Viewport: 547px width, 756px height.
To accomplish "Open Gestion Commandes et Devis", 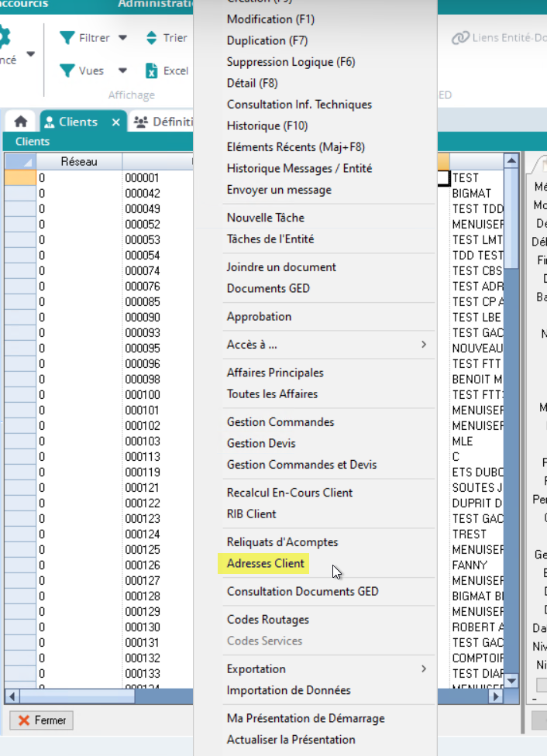I will click(301, 464).
